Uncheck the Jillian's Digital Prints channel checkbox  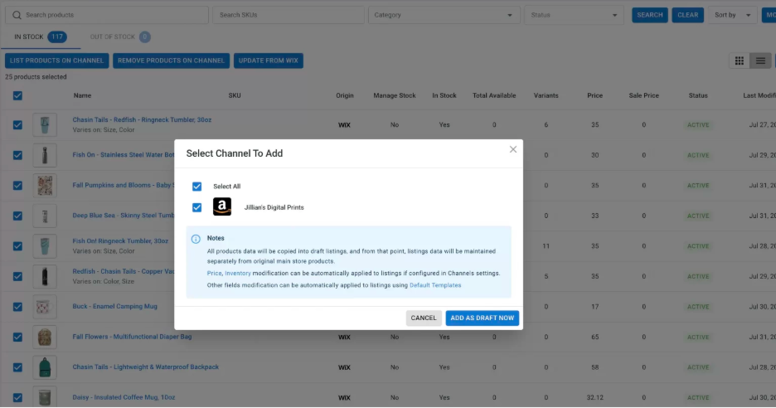(197, 207)
